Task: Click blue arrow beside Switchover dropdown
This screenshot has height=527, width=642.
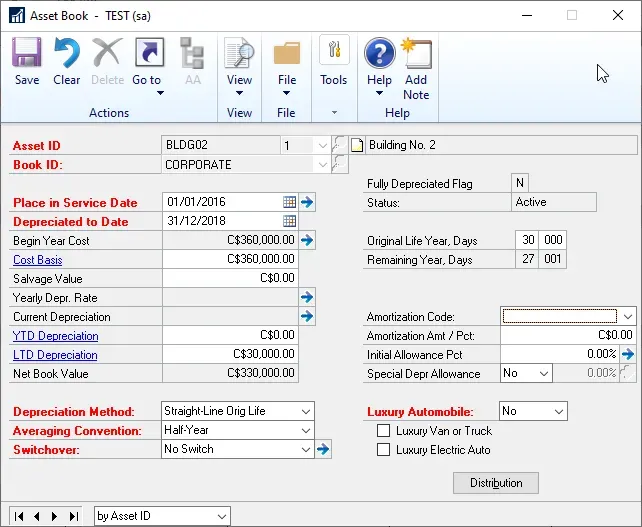Action: click(323, 449)
